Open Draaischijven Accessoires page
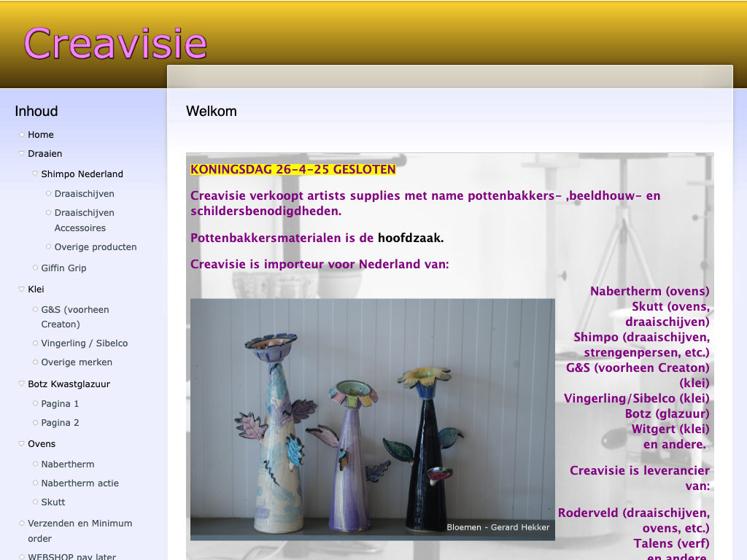The image size is (747, 560). coord(84,220)
